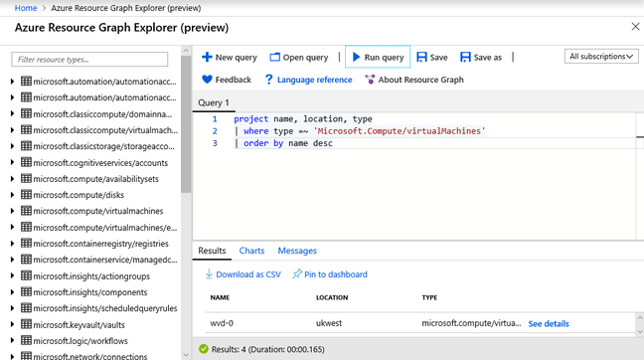Expand microsoft.cognitiveservices/accounts tree node
Screen dimensions: 644x360
pos(12,162)
